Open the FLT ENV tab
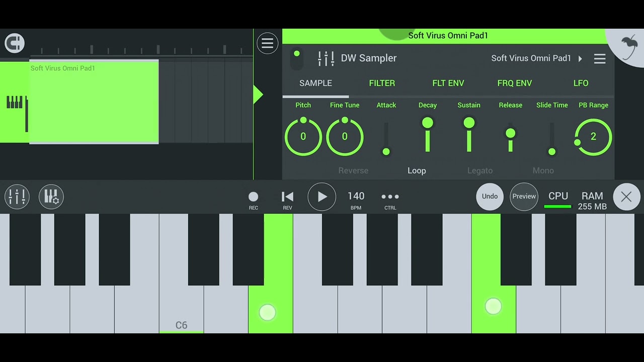This screenshot has height=362, width=644. tap(448, 83)
